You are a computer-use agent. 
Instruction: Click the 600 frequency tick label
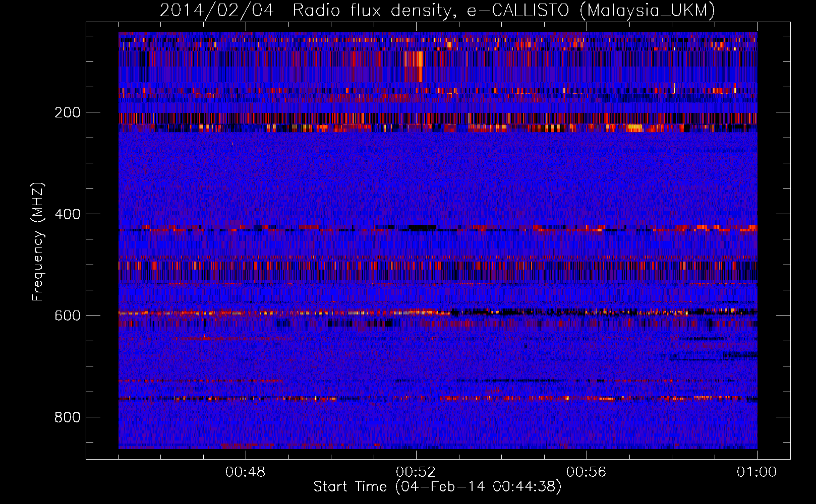[67, 315]
